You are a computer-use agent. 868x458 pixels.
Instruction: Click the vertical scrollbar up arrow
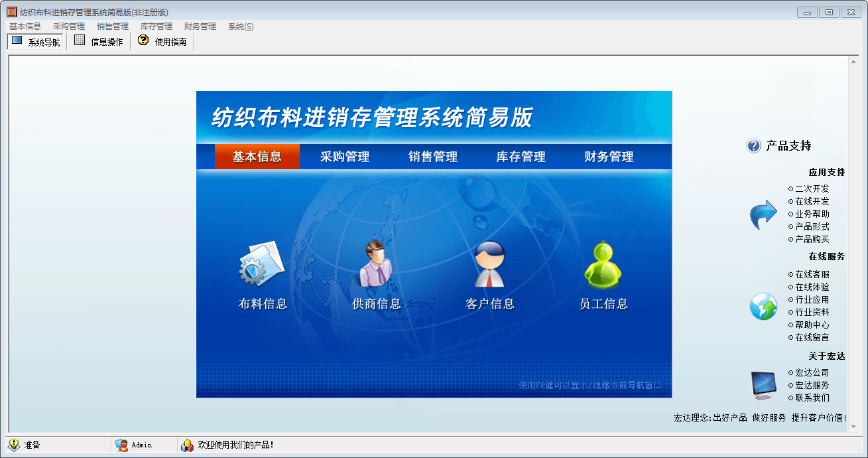click(853, 61)
